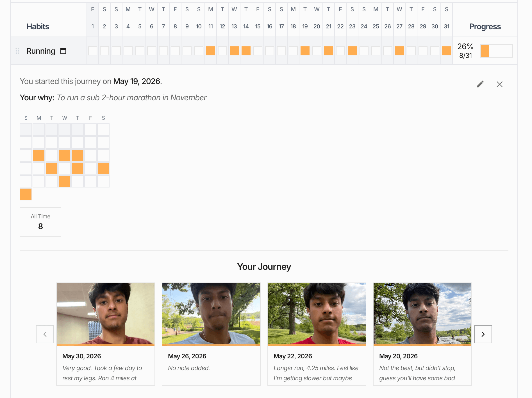Image resolution: width=532 pixels, height=398 pixels.
Task: Toggle Running checkbox for day 1
Action: click(93, 51)
